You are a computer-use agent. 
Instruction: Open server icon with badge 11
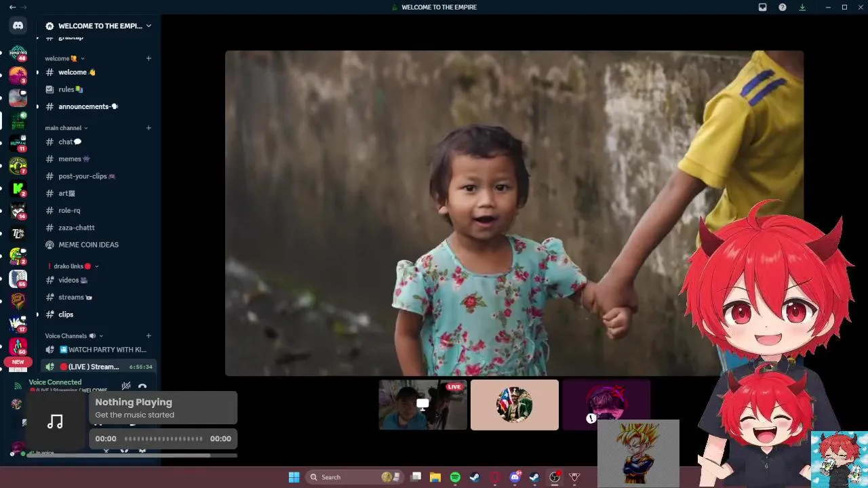pos(18,144)
